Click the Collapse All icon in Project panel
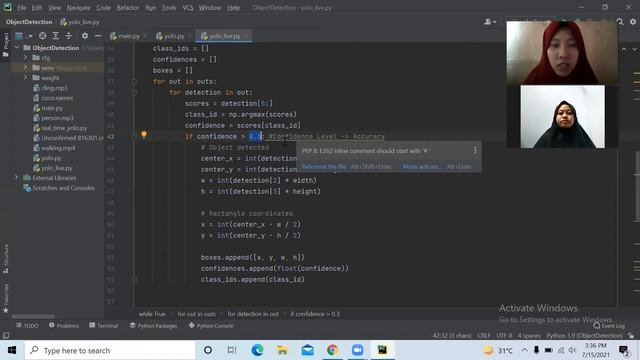Viewport: 640px width, 360px height. (69, 36)
